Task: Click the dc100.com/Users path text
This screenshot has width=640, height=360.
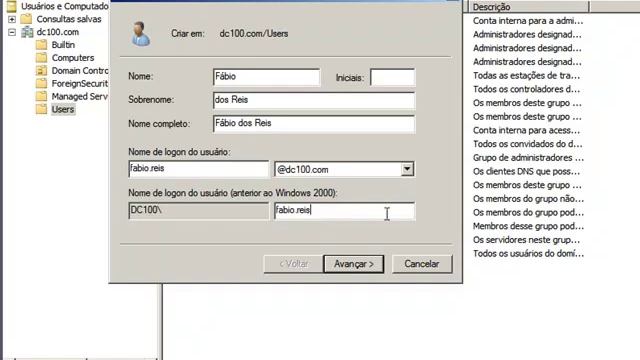Action: [253, 33]
